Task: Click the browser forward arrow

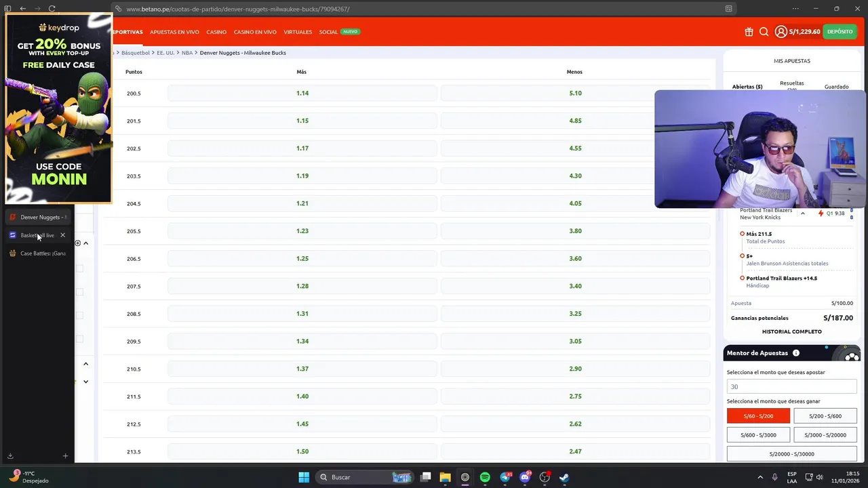Action: coord(37,9)
